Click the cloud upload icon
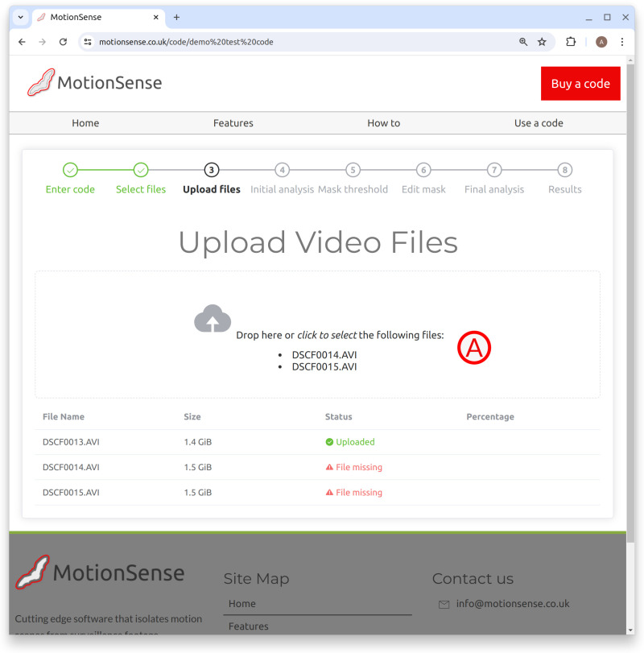The width and height of the screenshot is (644, 653). pyautogui.click(x=213, y=318)
